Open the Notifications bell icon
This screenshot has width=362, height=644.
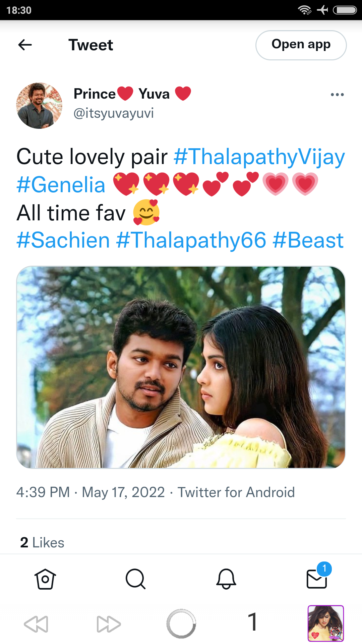[226, 579]
